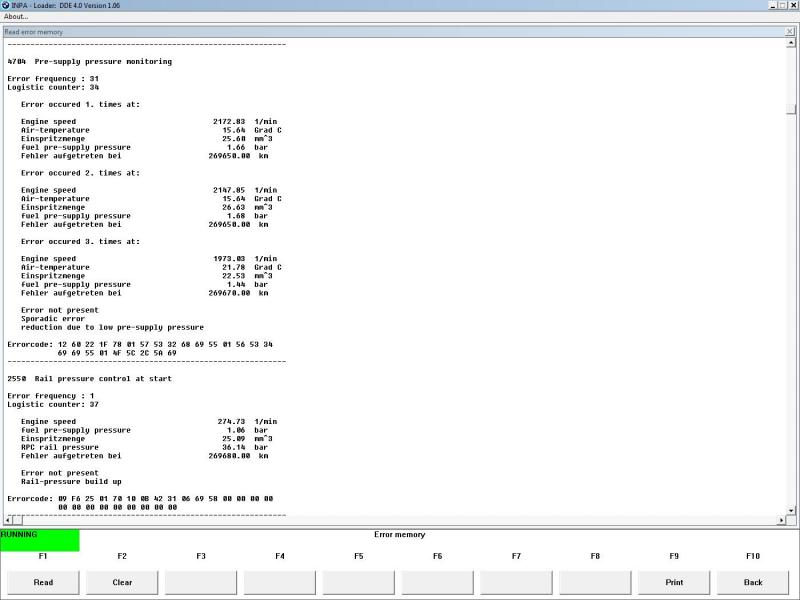This screenshot has width=800, height=600.
Task: Click the green RUNNING status indicator
Action: click(x=40, y=540)
